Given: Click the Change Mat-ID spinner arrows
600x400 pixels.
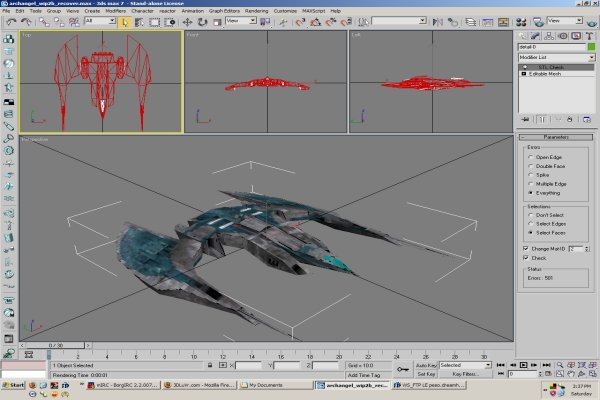Looking at the screenshot, I should [x=587, y=249].
